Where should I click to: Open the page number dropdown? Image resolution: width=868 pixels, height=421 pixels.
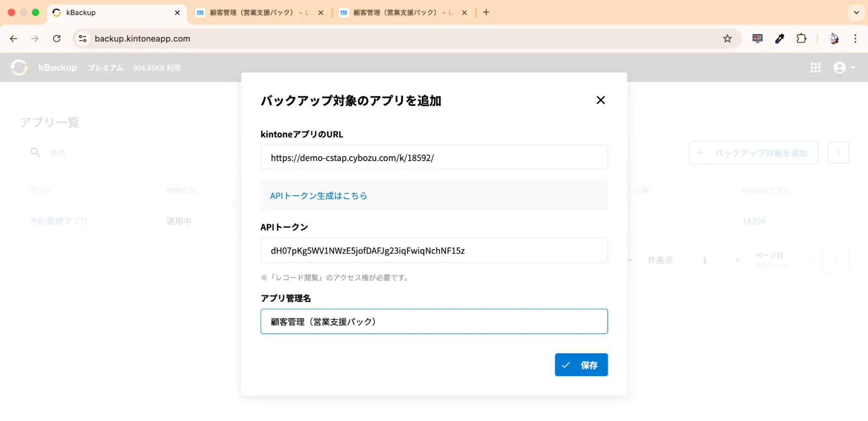(x=721, y=260)
